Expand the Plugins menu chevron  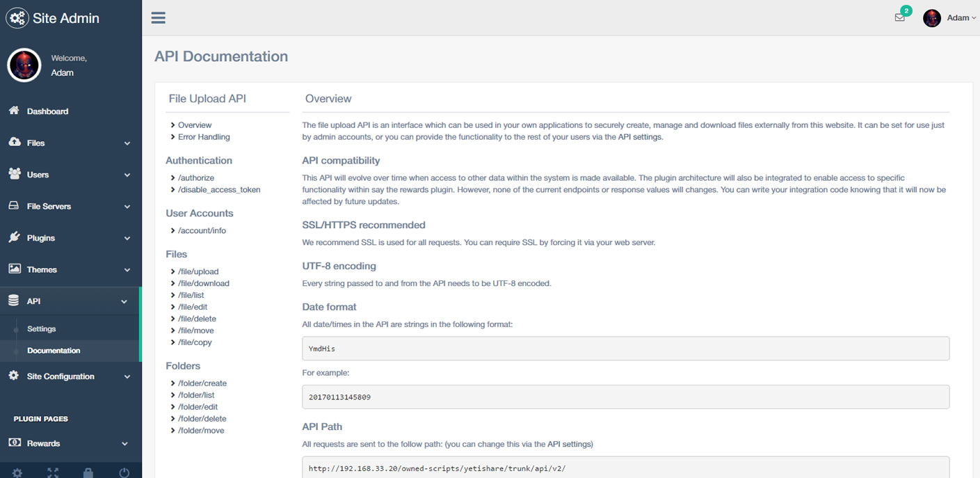pos(127,239)
